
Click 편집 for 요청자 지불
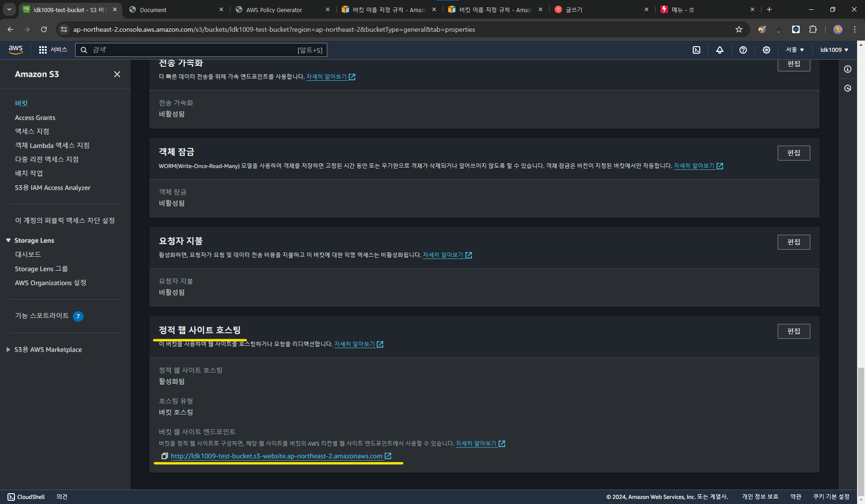click(x=794, y=242)
